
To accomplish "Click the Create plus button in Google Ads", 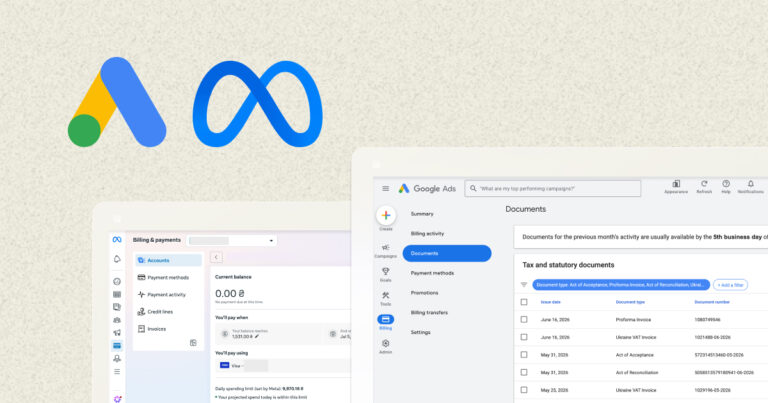I will tap(386, 215).
